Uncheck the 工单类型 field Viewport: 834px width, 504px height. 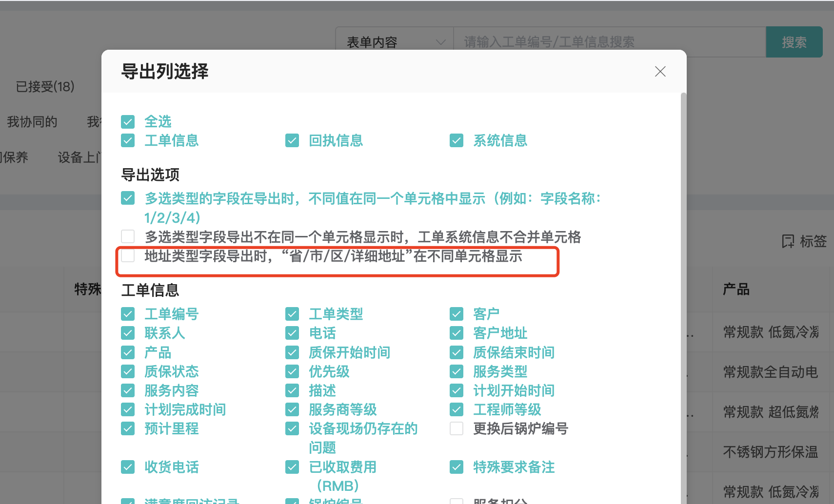click(292, 314)
